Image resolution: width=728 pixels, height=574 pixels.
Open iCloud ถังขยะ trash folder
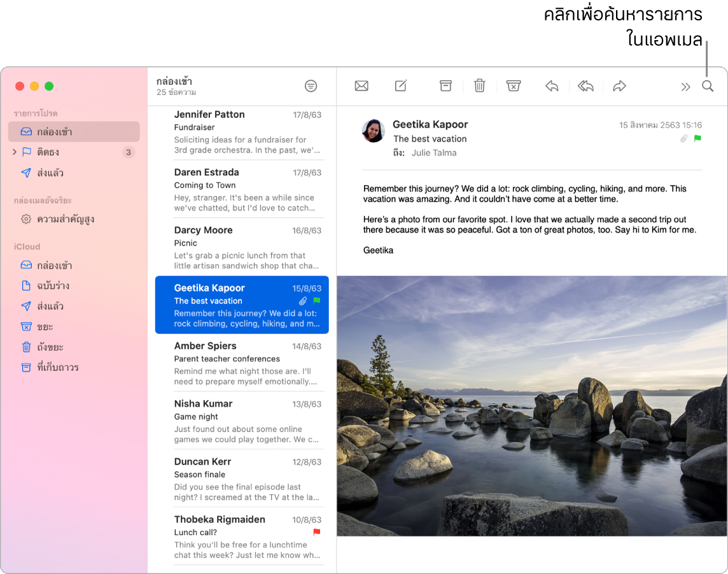pos(74,347)
